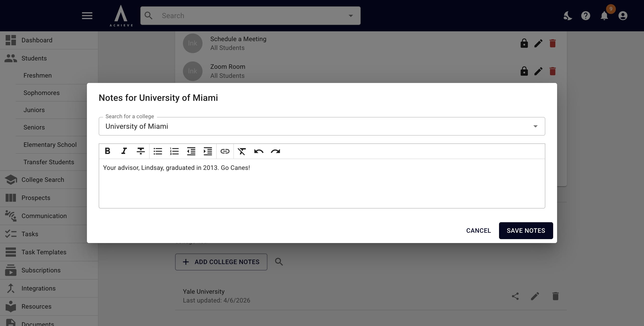The width and height of the screenshot is (644, 326).
Task: Redo the last edit in the notes editor
Action: (x=275, y=151)
